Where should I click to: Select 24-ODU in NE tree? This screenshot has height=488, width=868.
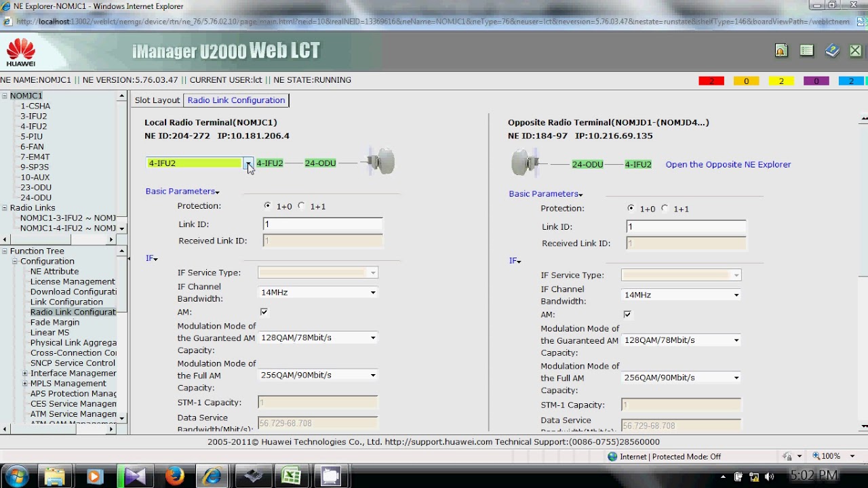coord(36,198)
